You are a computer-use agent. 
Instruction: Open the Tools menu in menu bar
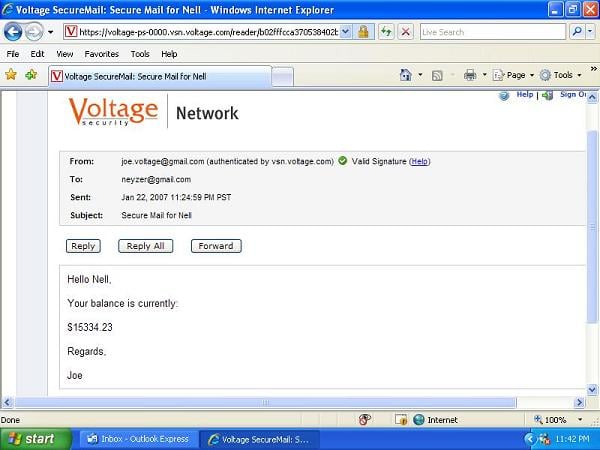(x=140, y=54)
